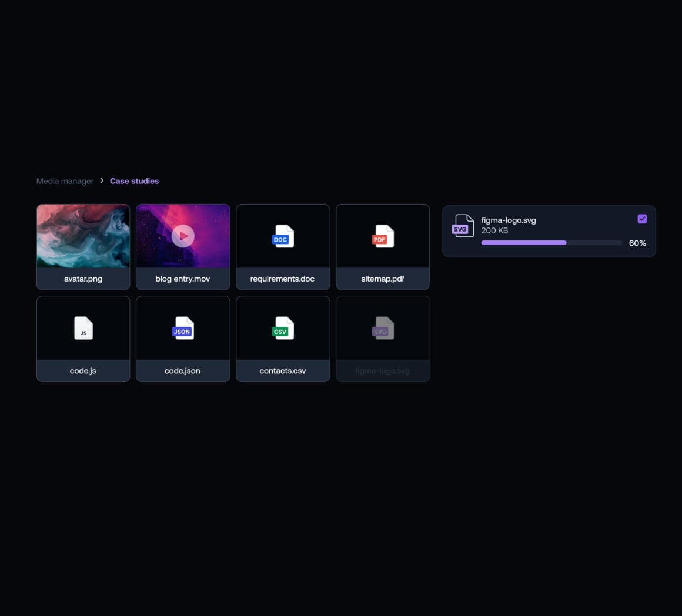Open the Media manager breadcrumb link
Image resolution: width=682 pixels, height=616 pixels.
[65, 181]
